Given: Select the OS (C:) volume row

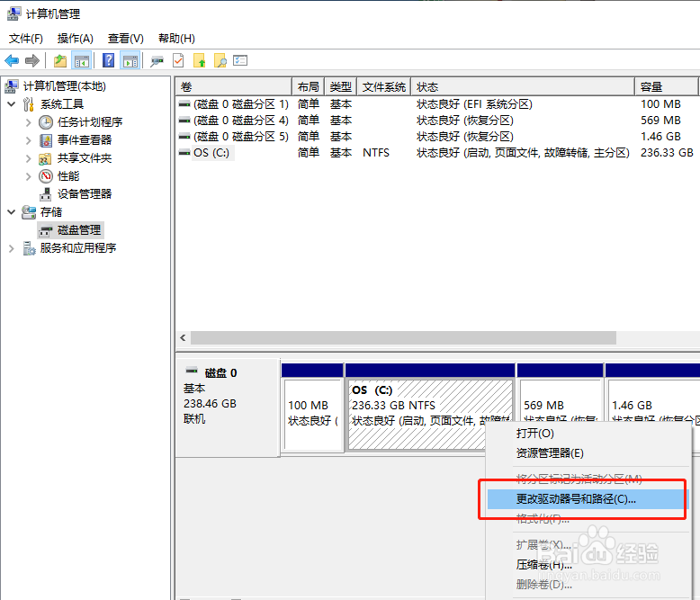Looking at the screenshot, I should point(437,153).
